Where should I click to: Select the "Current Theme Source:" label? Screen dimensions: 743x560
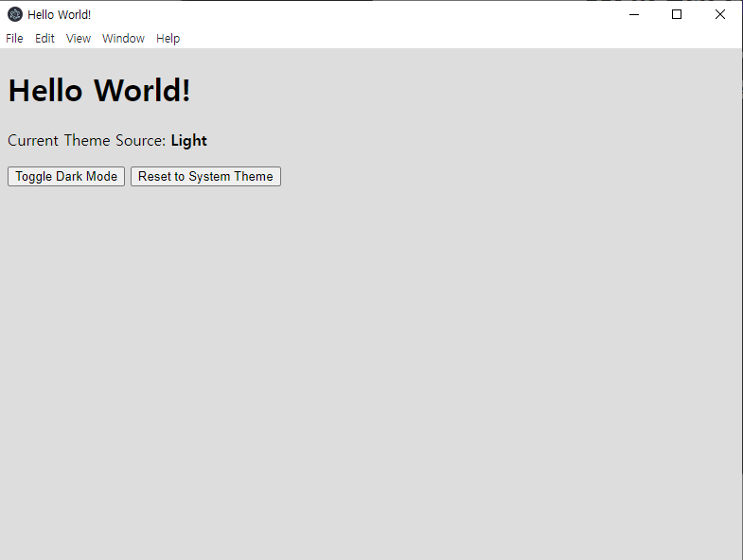click(87, 140)
